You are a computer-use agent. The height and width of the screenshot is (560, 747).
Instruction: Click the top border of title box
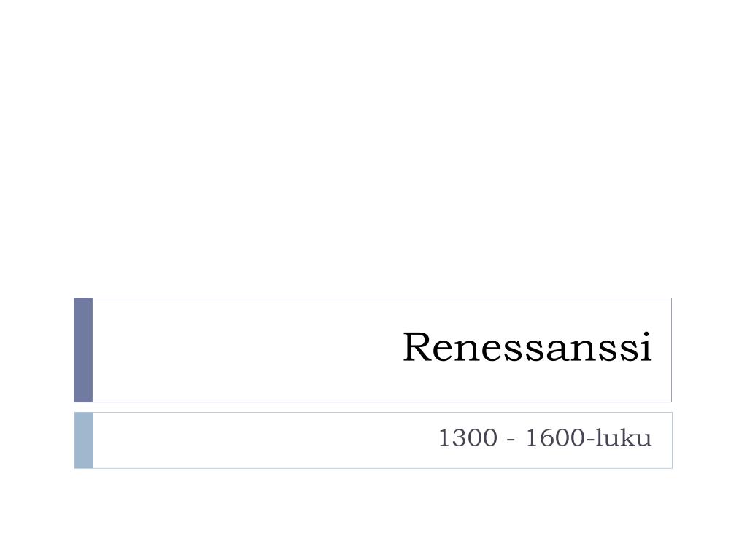pos(381,298)
